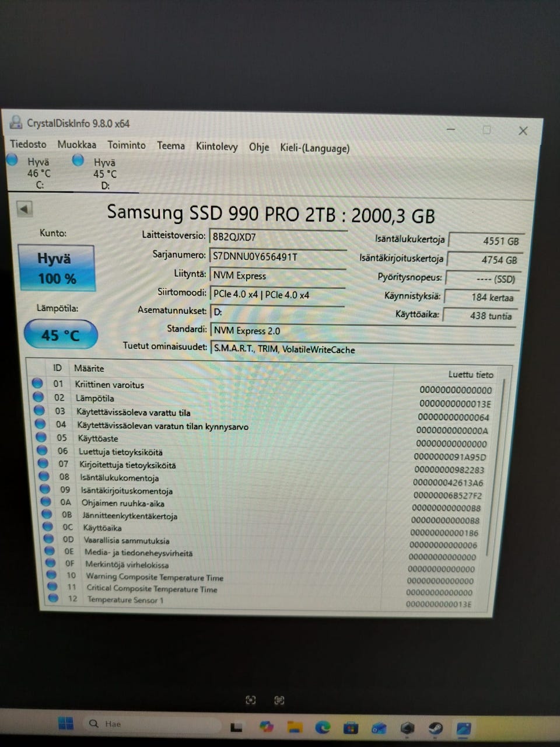This screenshot has height=747, width=560.
Task: Open File Explorer from the taskbar
Action: [x=295, y=727]
